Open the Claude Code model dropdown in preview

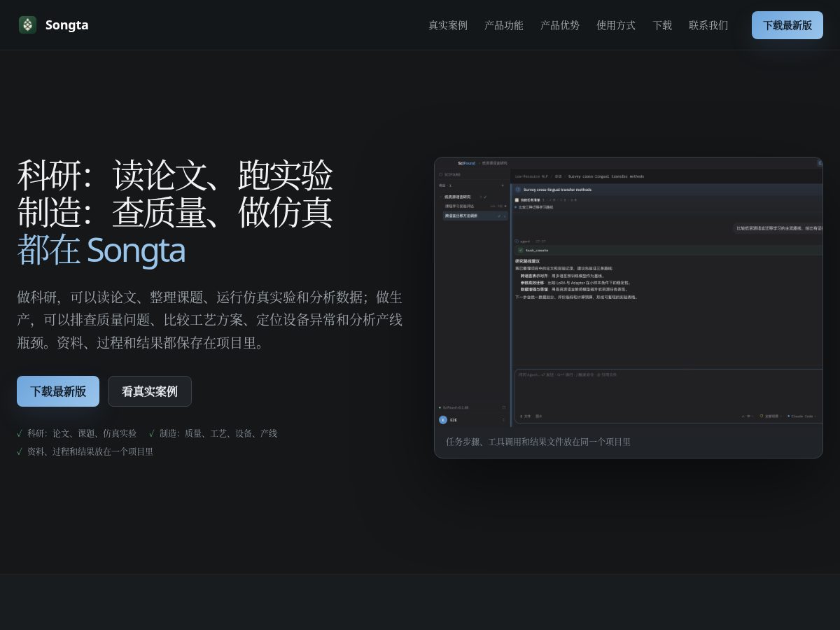[x=801, y=416]
